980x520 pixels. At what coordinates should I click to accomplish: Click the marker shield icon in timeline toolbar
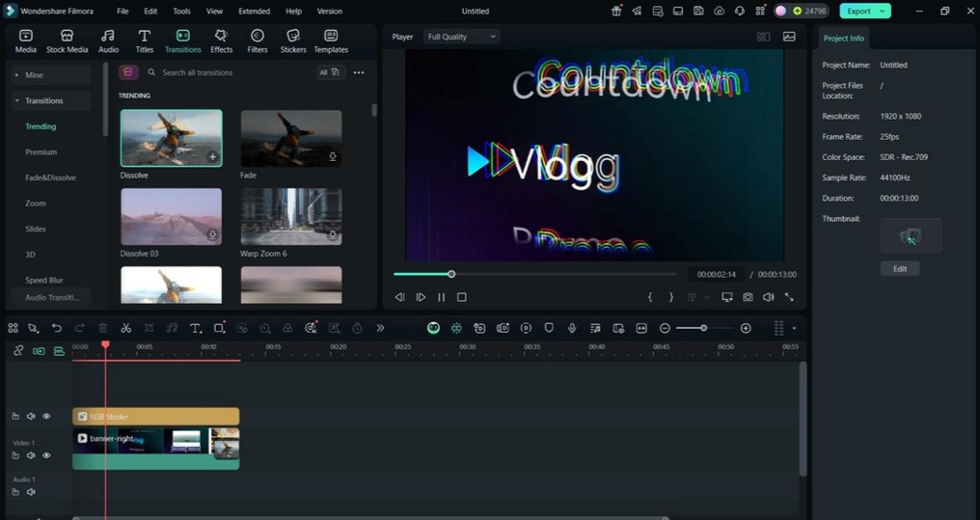[549, 328]
